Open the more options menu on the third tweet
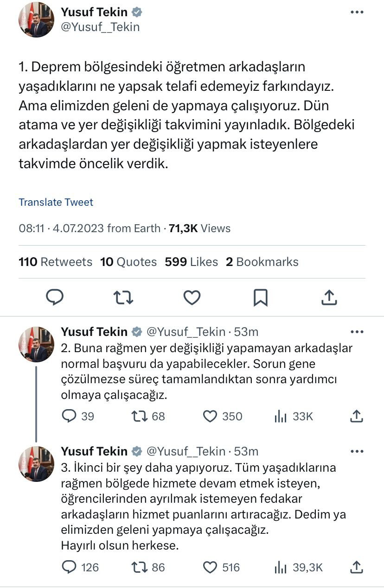This screenshot has height=588, width=384. pos(357,451)
